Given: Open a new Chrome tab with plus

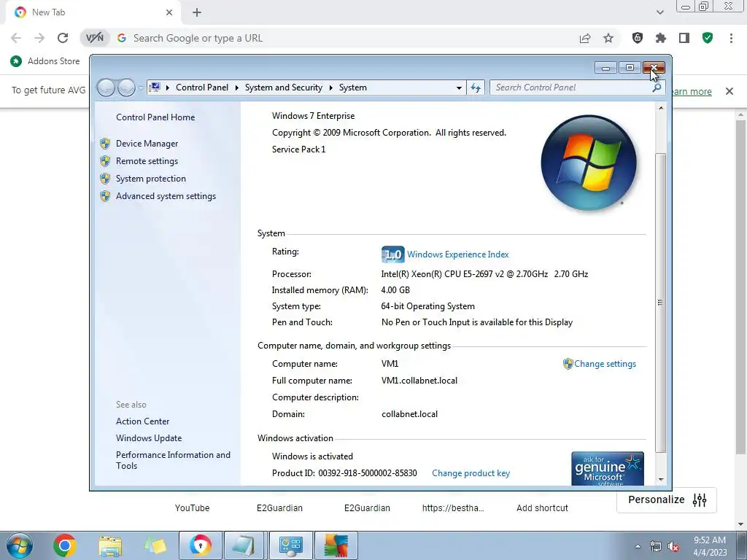Looking at the screenshot, I should (197, 12).
